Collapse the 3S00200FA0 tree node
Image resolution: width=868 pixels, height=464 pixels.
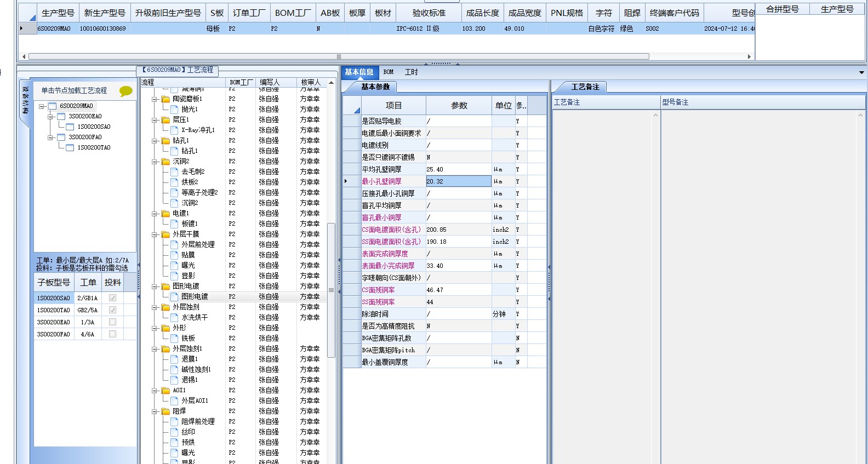50,138
